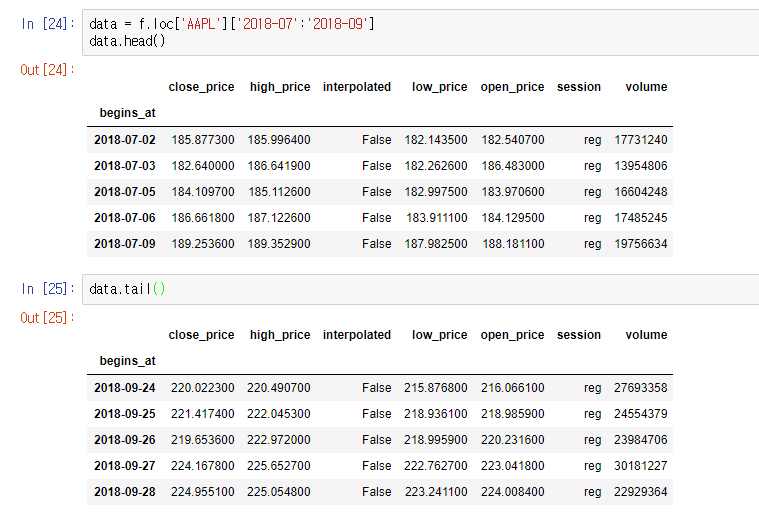Click 'AAPL' string in the code
The height and width of the screenshot is (513, 759).
(x=201, y=24)
